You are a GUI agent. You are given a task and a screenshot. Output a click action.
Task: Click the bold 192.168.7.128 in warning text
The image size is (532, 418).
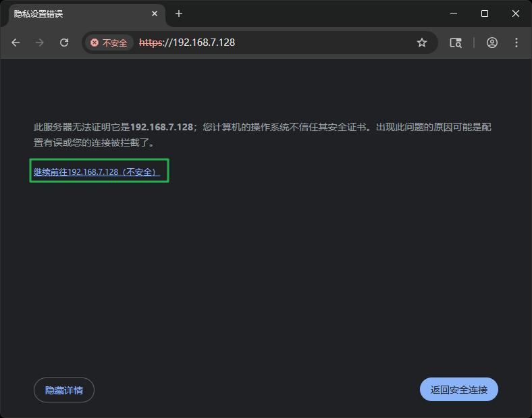point(161,127)
